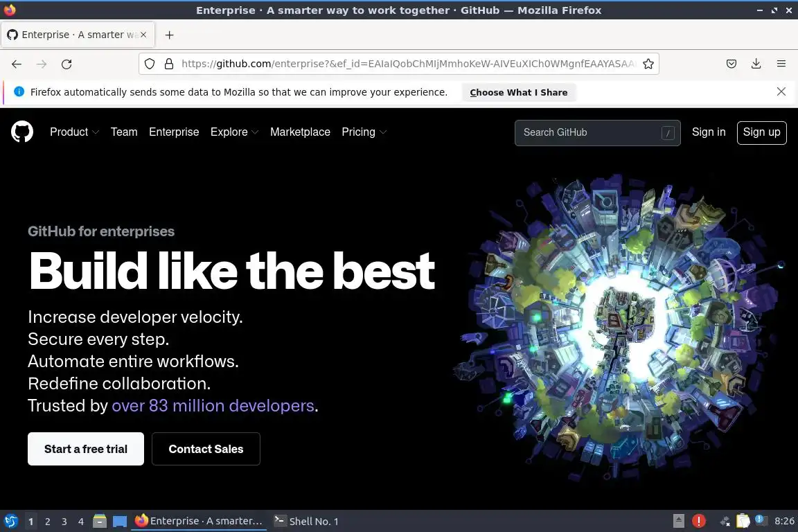Click the Sign in link
Image resolution: width=798 pixels, height=532 pixels.
(x=709, y=132)
